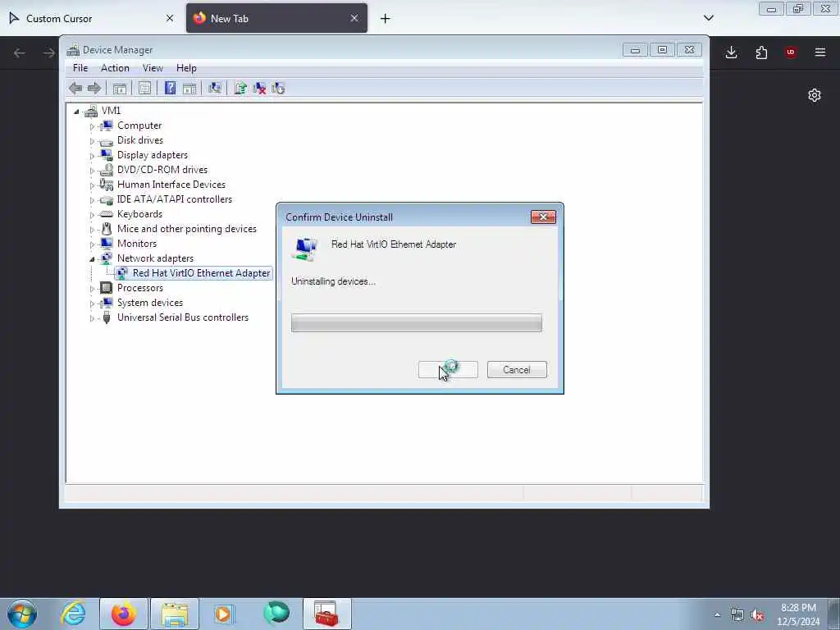Open a new browser tab with plus
This screenshot has height=630, width=840.
[x=386, y=19]
